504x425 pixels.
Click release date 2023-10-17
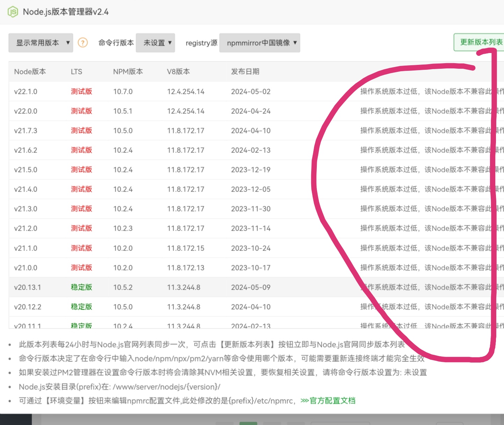251,268
